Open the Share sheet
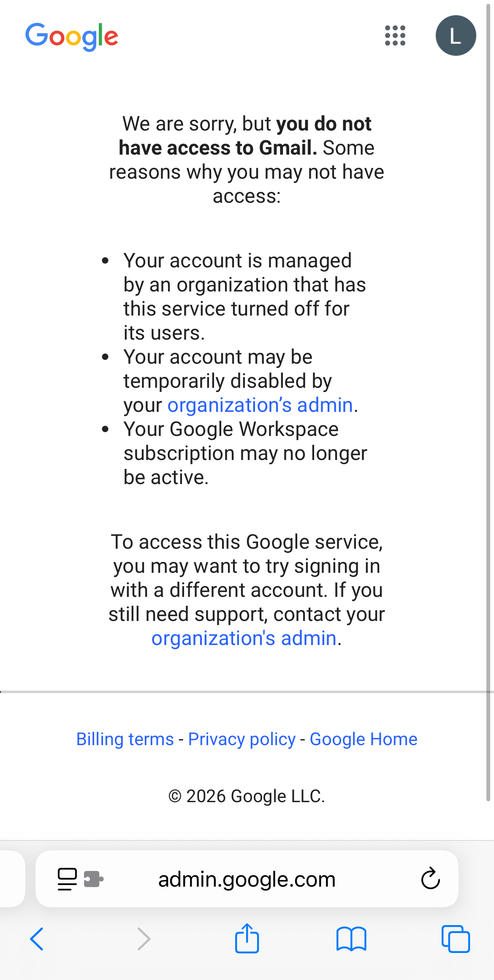The height and width of the screenshot is (980, 494). click(x=247, y=938)
